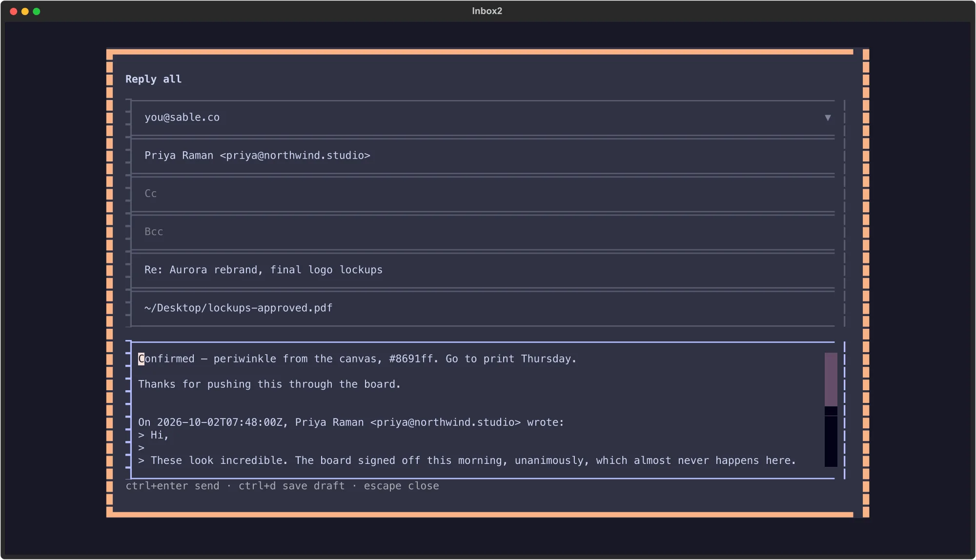Click quoted 'These look incredible' line
This screenshot has width=976, height=560.
click(x=467, y=460)
